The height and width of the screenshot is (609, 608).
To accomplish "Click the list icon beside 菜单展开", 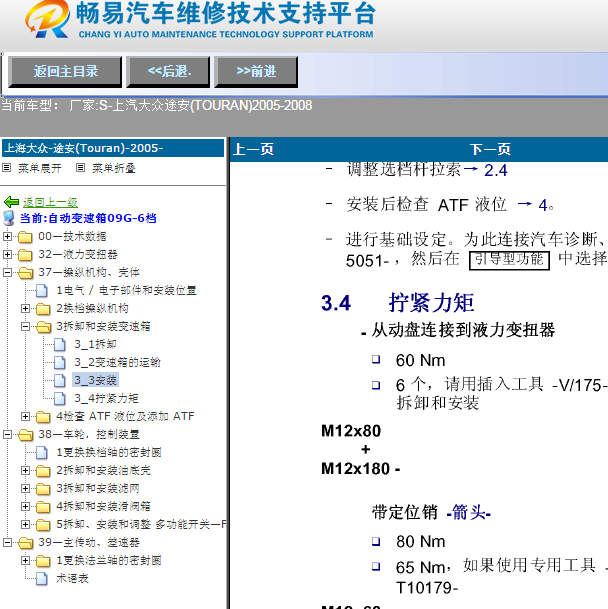I will click(7, 168).
